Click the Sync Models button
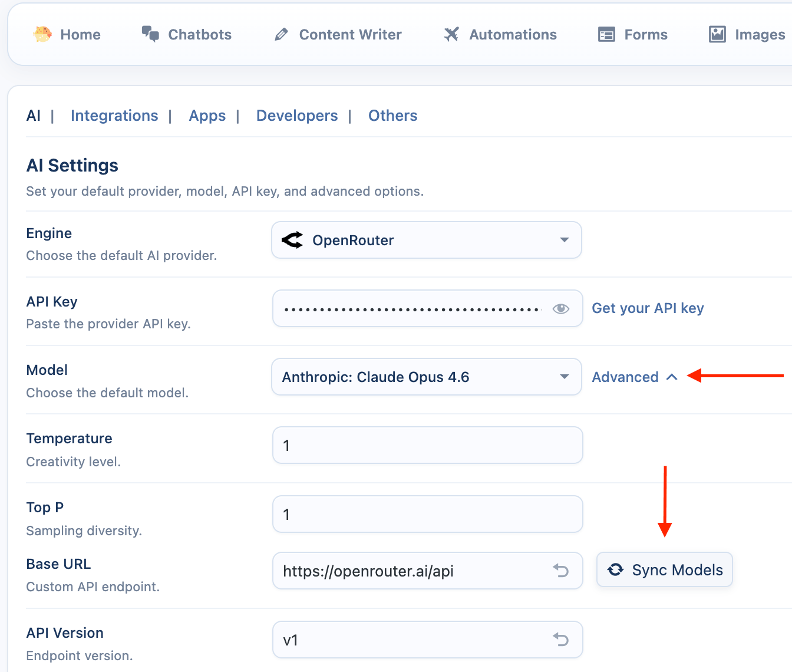The height and width of the screenshot is (672, 792). pyautogui.click(x=665, y=570)
